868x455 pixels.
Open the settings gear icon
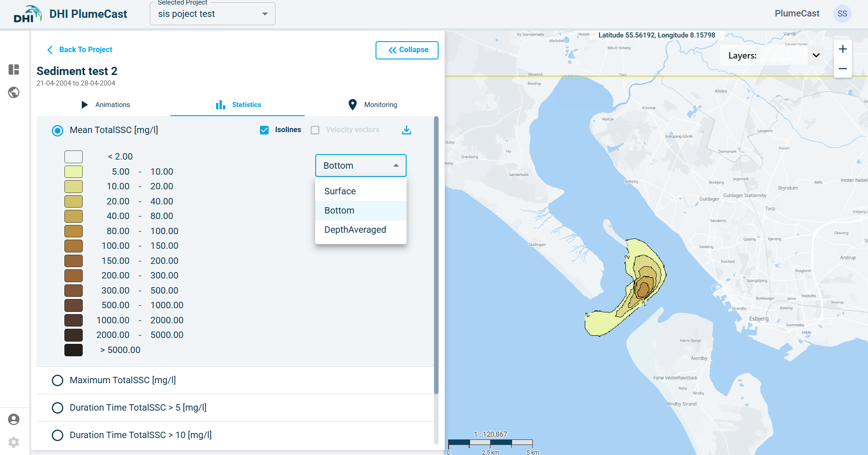tap(14, 442)
